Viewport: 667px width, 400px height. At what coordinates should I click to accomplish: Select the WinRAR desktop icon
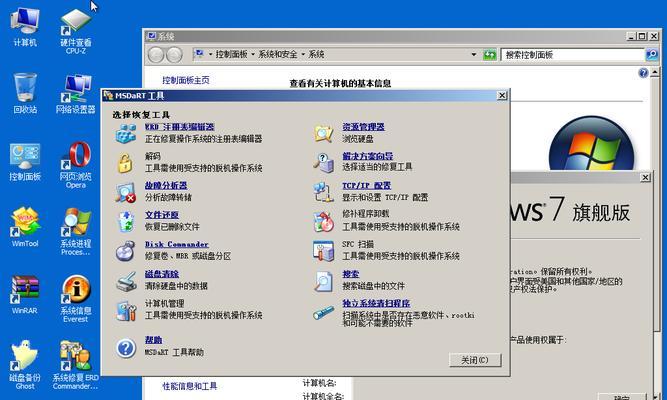(25, 294)
